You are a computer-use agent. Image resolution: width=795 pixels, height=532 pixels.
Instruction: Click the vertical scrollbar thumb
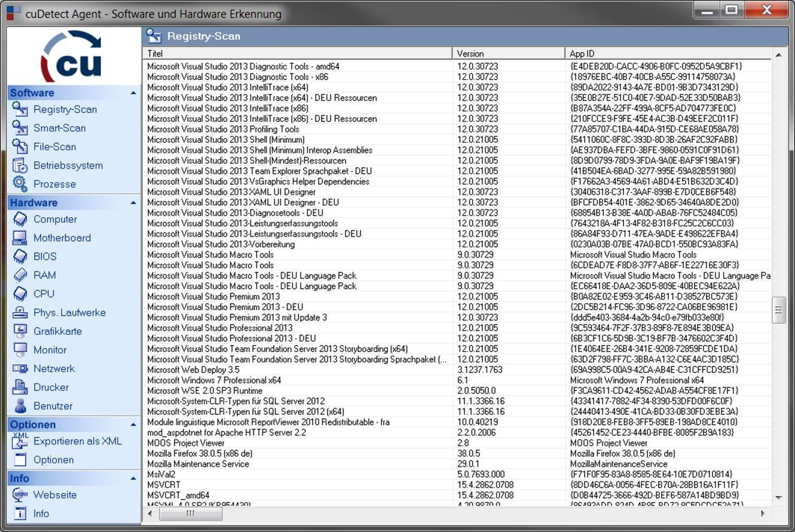pyautogui.click(x=778, y=310)
